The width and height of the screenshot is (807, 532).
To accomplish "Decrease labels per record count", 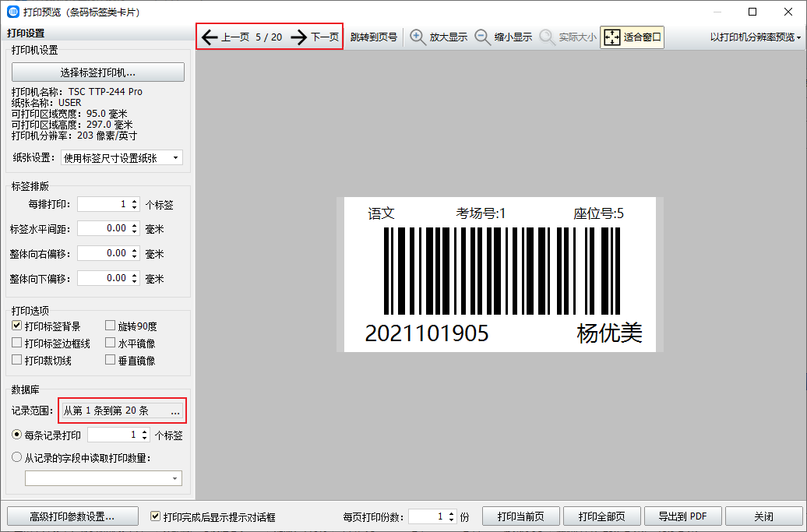I will (145, 439).
